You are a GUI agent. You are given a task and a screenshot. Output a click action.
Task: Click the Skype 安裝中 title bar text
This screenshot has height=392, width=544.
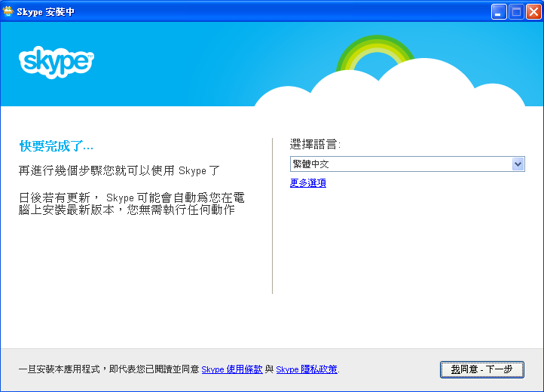(x=45, y=12)
